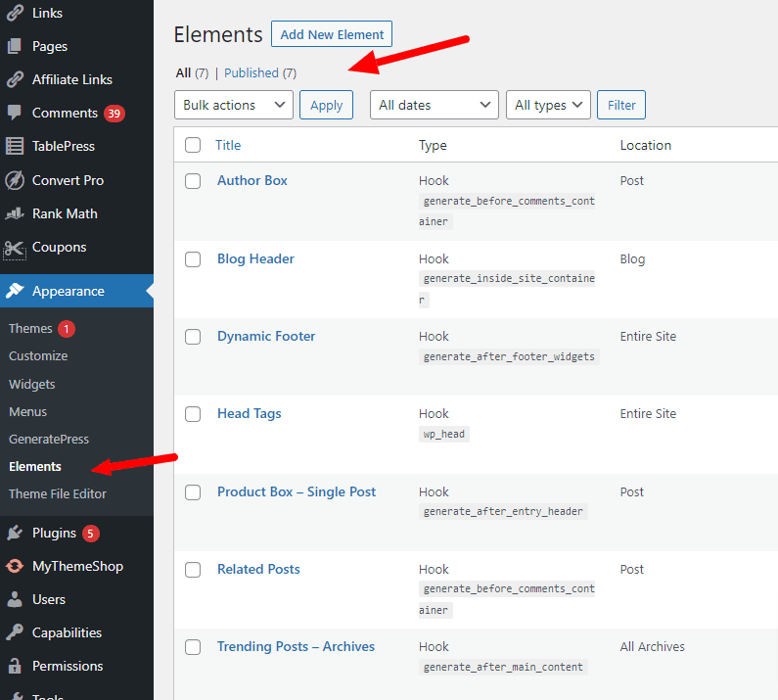Check the Author Box row checkbox

(x=193, y=181)
